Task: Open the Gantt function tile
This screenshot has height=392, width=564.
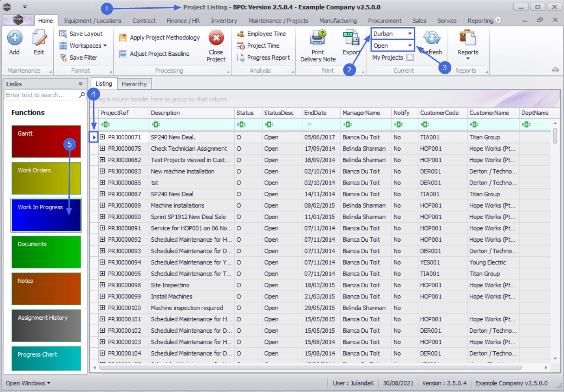Action: (x=46, y=142)
